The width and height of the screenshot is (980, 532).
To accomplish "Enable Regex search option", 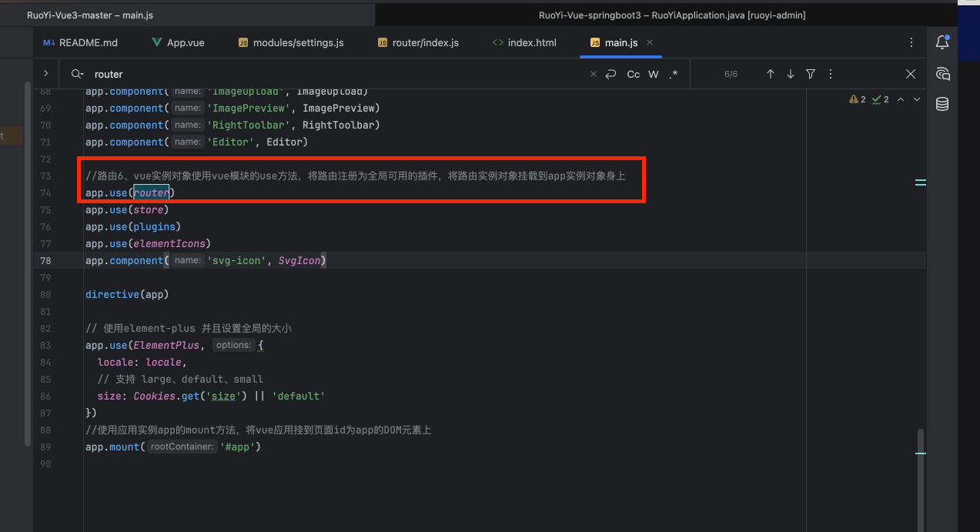I will click(x=674, y=74).
